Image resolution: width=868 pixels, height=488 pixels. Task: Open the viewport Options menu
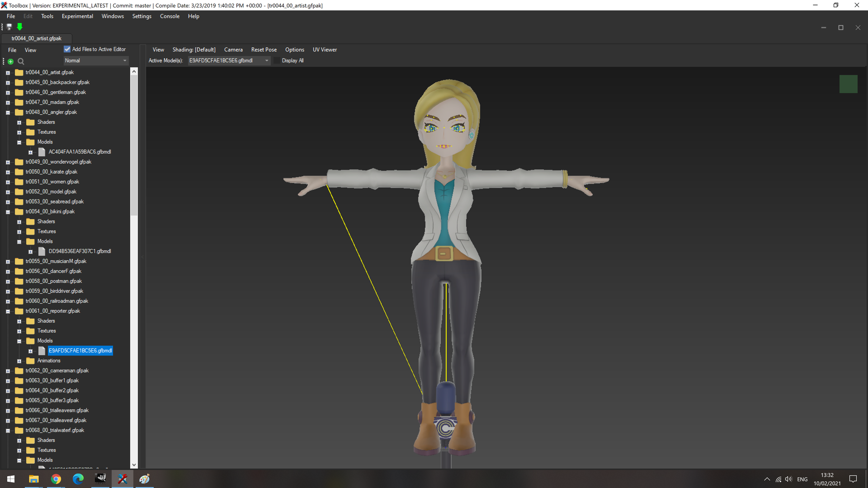pyautogui.click(x=294, y=50)
